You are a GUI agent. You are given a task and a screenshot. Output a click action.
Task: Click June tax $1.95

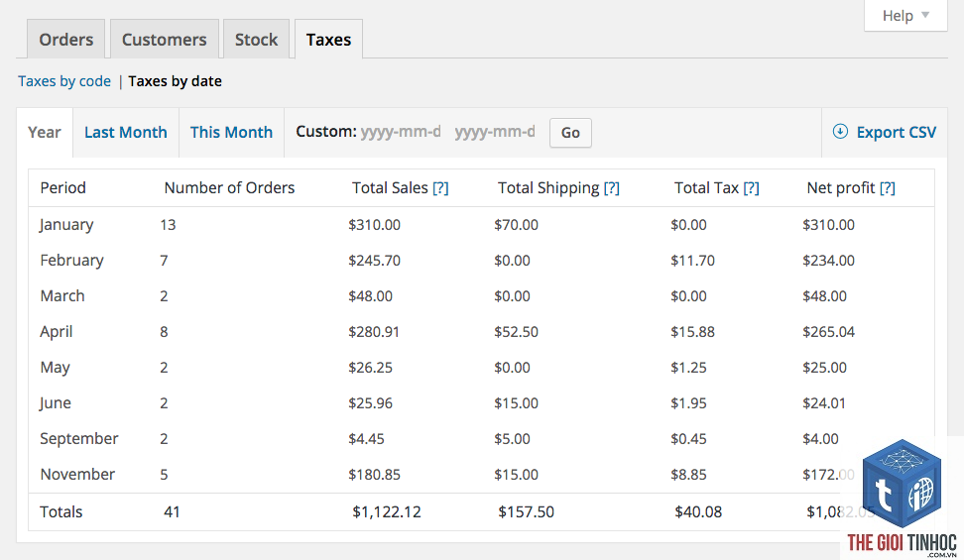(x=688, y=403)
